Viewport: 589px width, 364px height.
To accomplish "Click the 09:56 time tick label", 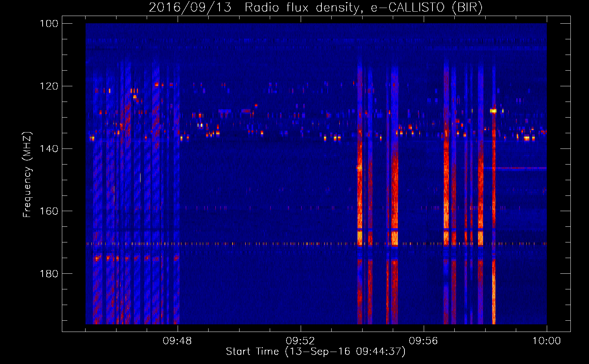I will pos(423,341).
